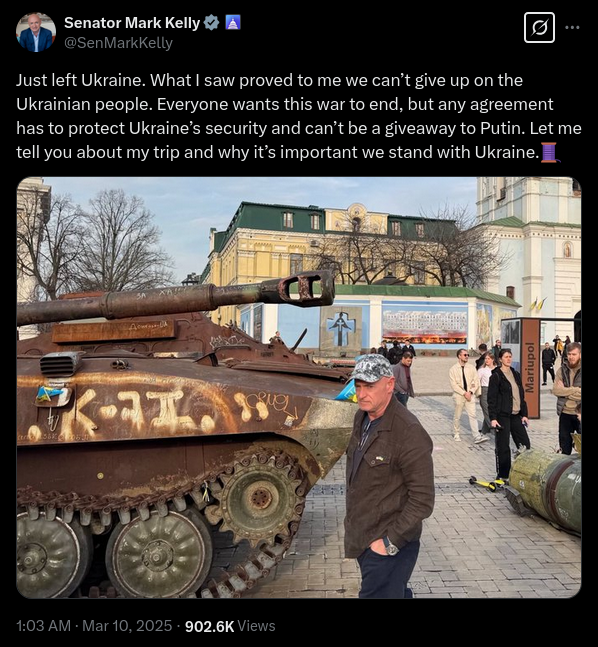Open the attached tank photo

tap(299, 387)
